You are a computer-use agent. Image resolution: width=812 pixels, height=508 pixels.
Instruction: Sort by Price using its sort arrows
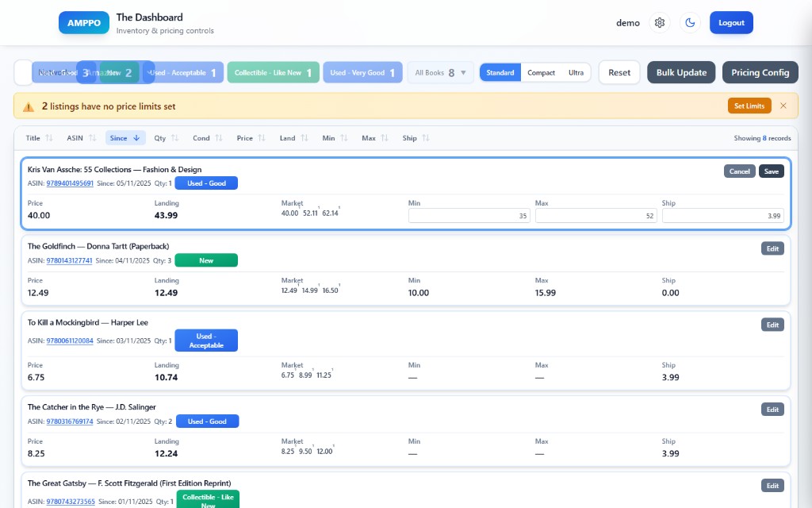pos(262,138)
